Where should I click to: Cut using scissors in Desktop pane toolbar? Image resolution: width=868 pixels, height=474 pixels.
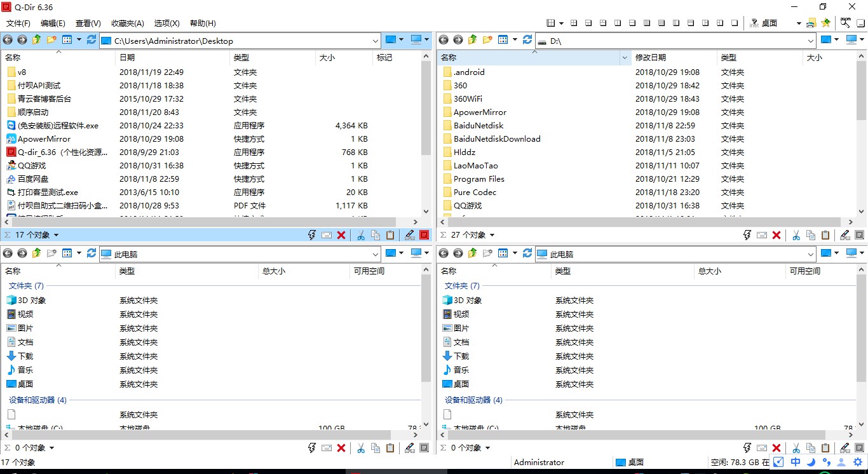click(x=361, y=235)
